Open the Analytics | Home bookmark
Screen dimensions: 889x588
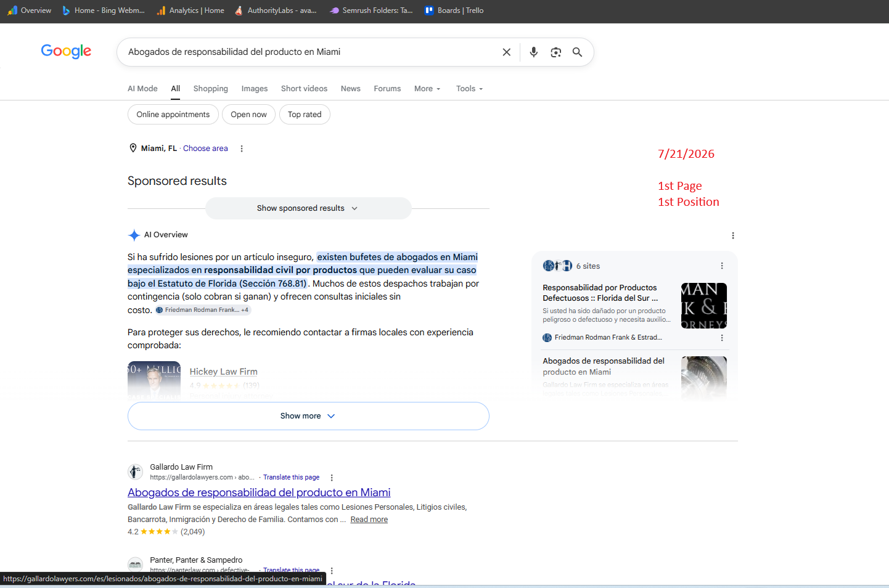(x=190, y=10)
